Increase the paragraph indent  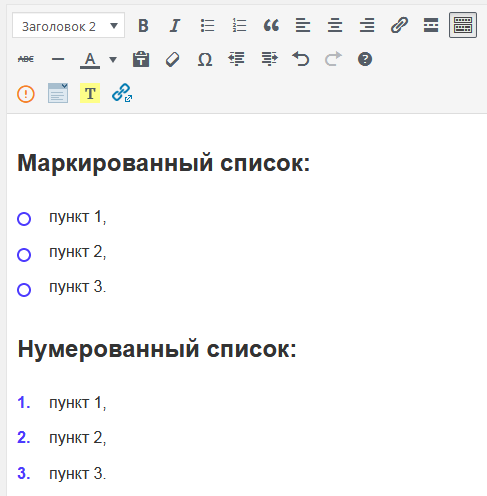269,59
